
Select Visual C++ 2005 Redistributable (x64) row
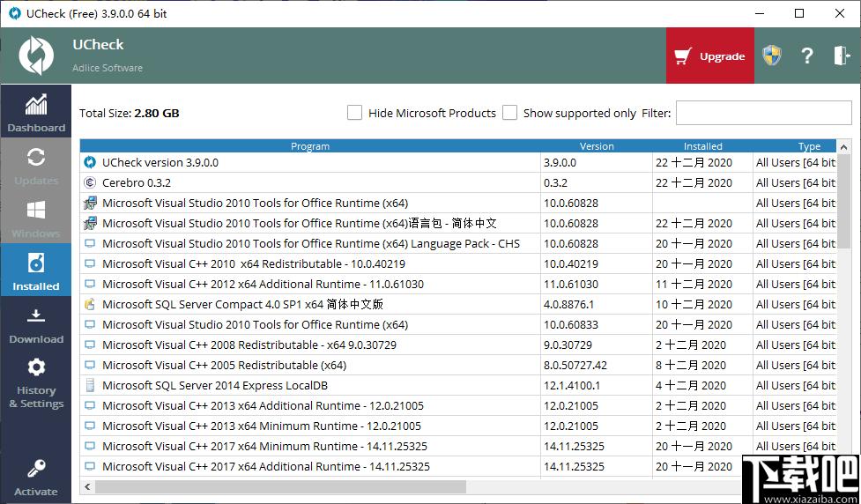[458, 365]
